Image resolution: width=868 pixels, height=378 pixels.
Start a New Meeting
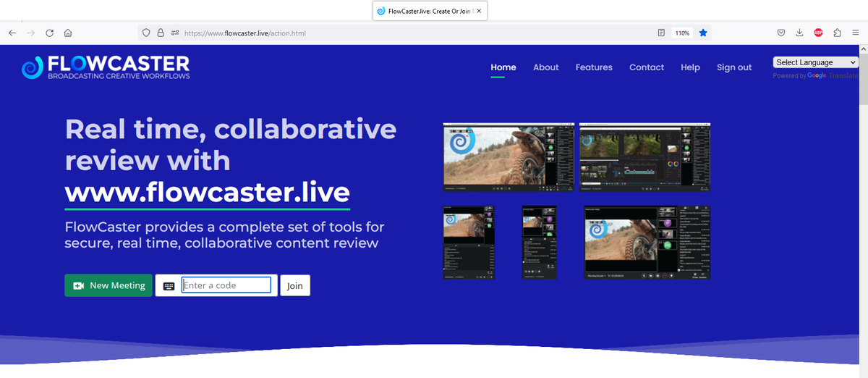(109, 285)
